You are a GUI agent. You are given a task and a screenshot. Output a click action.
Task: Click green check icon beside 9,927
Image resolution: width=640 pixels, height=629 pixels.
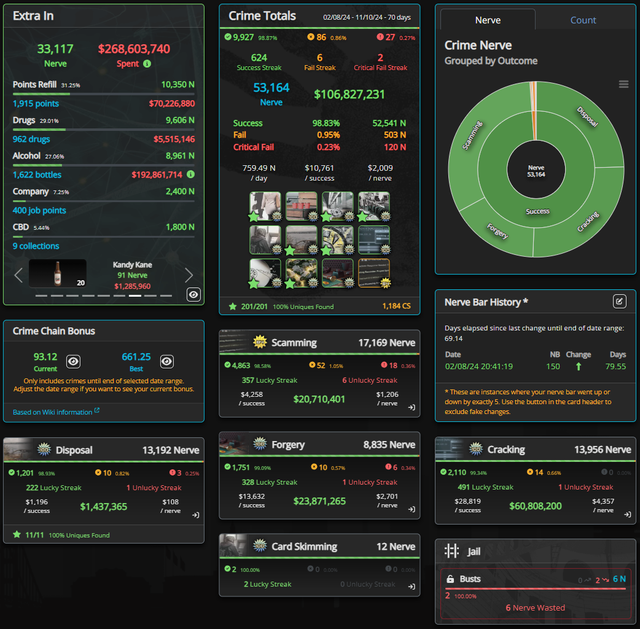(228, 37)
